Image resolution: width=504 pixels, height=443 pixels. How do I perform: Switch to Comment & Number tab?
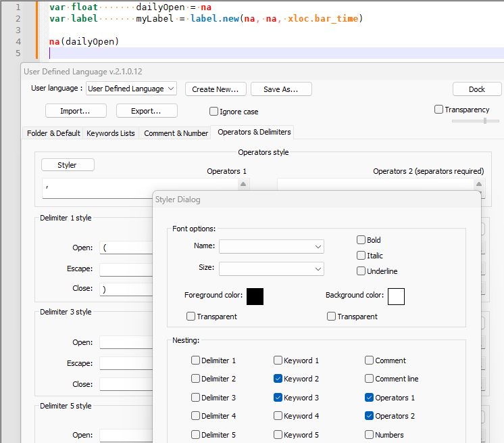(x=176, y=133)
